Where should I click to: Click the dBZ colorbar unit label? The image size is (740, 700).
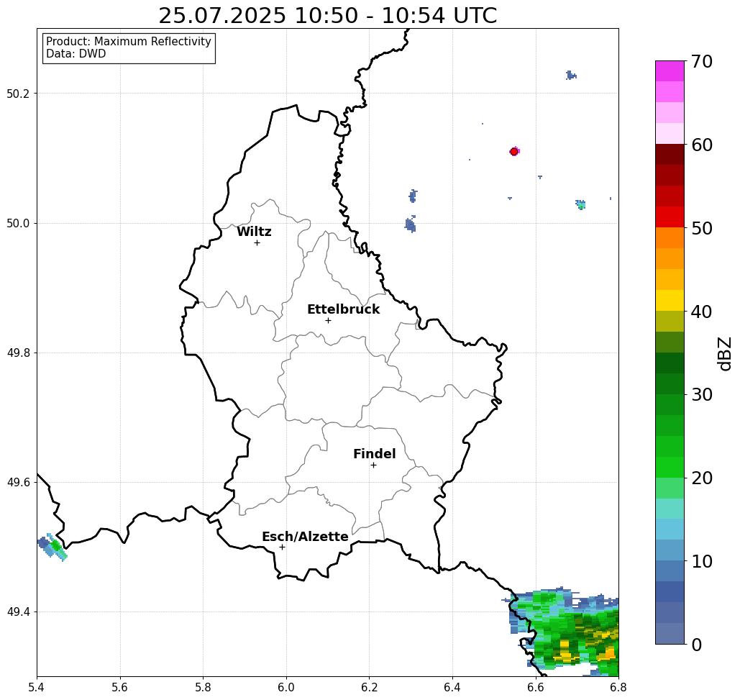tap(724, 353)
